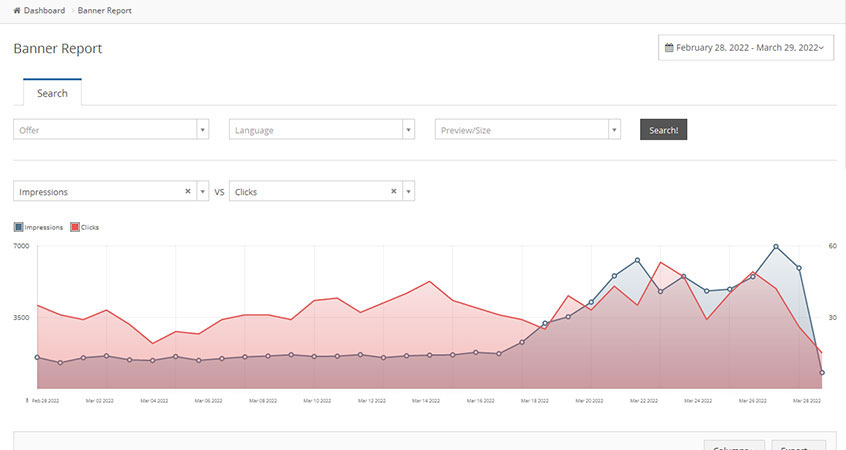Click the Export button

(x=798, y=446)
